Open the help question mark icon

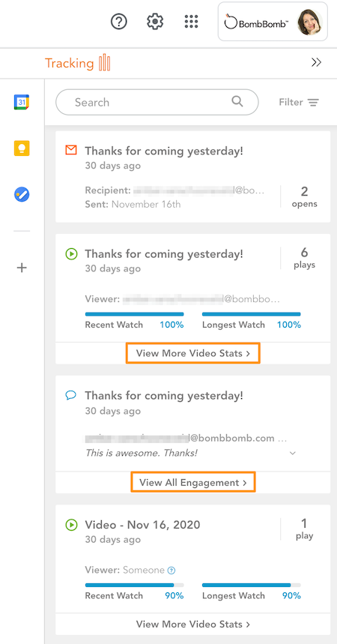[x=119, y=21]
